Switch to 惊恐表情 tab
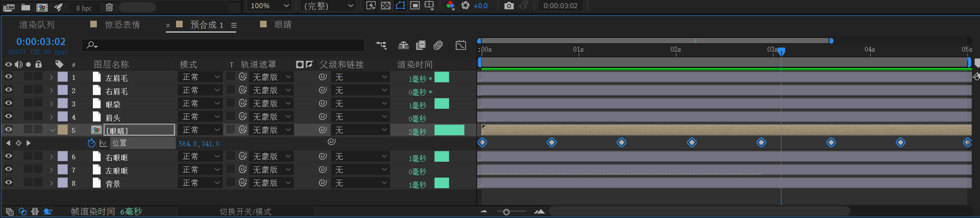The height and width of the screenshot is (218, 980). (x=122, y=25)
